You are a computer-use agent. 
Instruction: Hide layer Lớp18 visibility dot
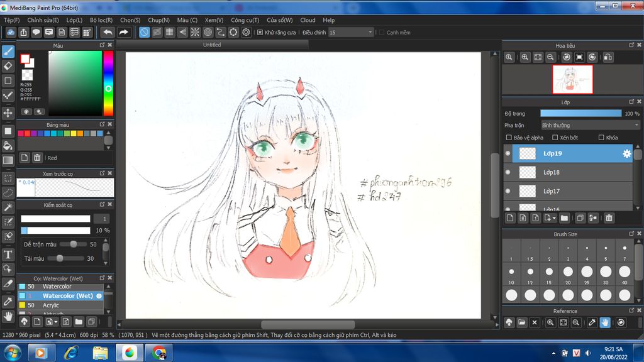508,172
